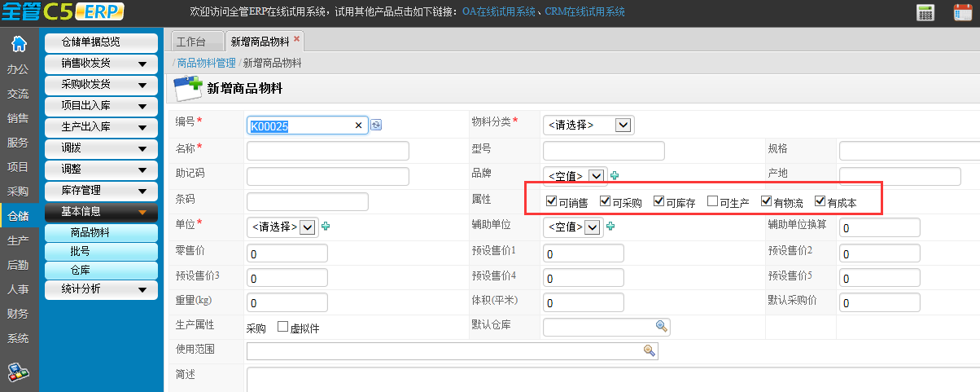Screen dimensions: 980x392
Task: Toggle the 有成本 checkbox
Action: (820, 200)
